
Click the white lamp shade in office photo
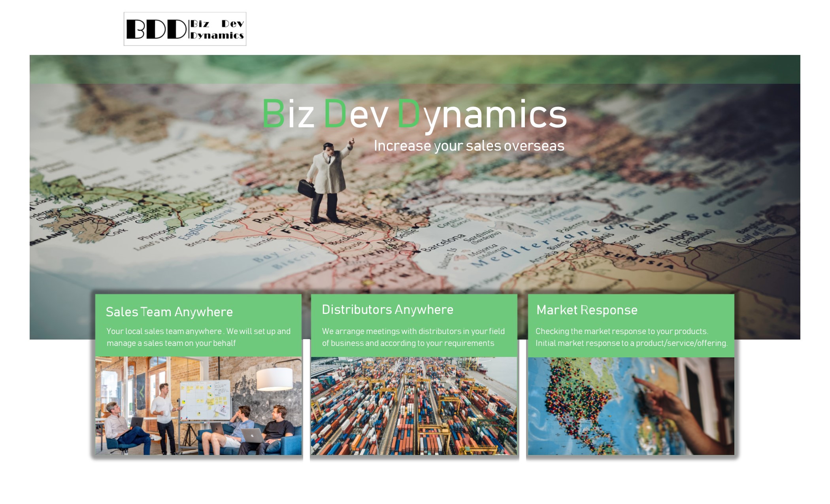click(x=274, y=379)
